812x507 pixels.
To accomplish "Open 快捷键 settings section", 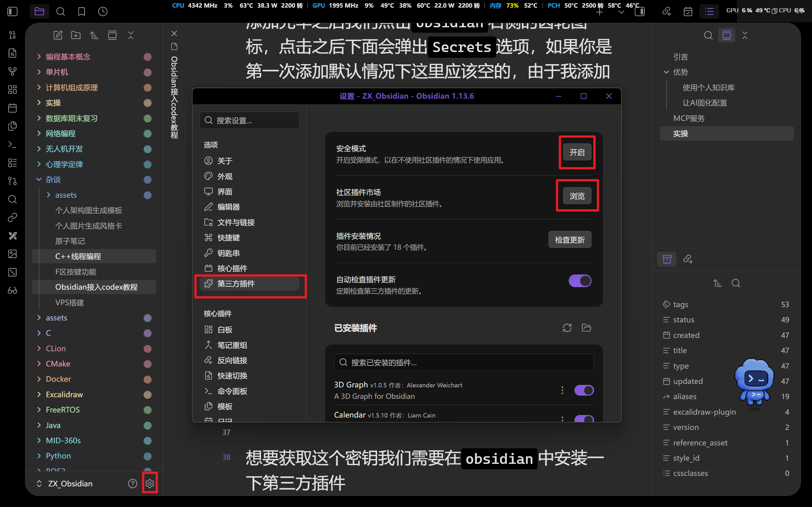I will 249,237.
